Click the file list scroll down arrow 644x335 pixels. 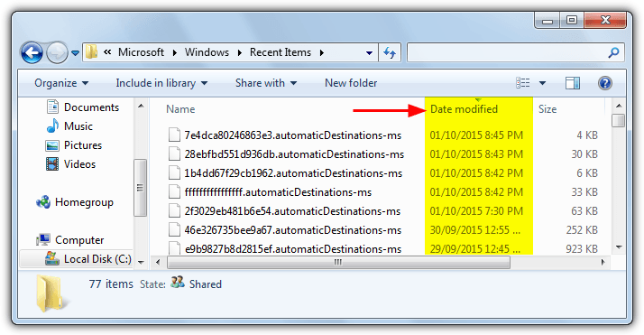(x=619, y=247)
